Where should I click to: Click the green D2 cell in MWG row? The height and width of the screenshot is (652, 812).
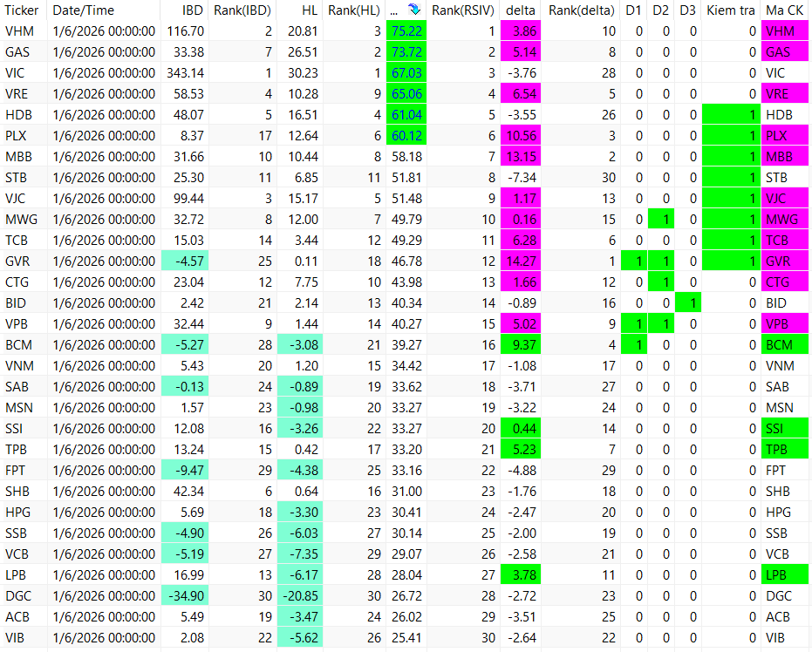tap(661, 220)
